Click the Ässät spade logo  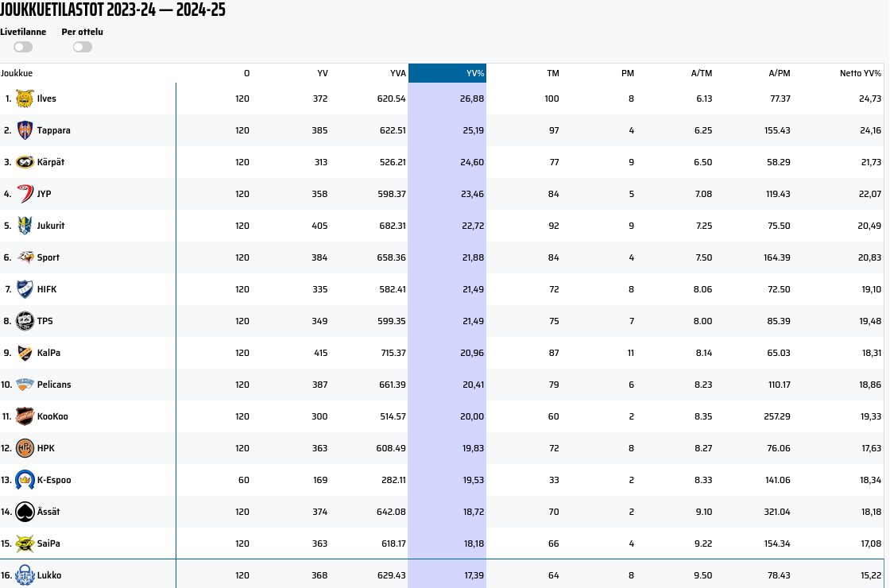[x=25, y=512]
